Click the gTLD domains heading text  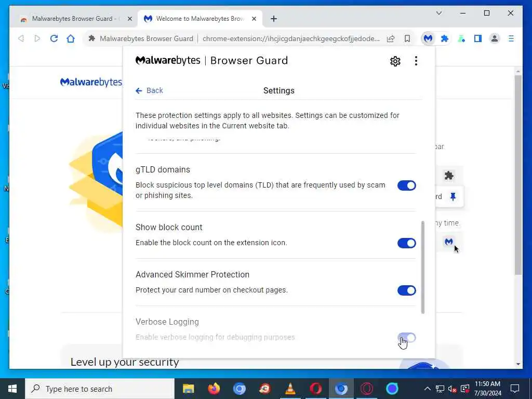click(x=163, y=170)
